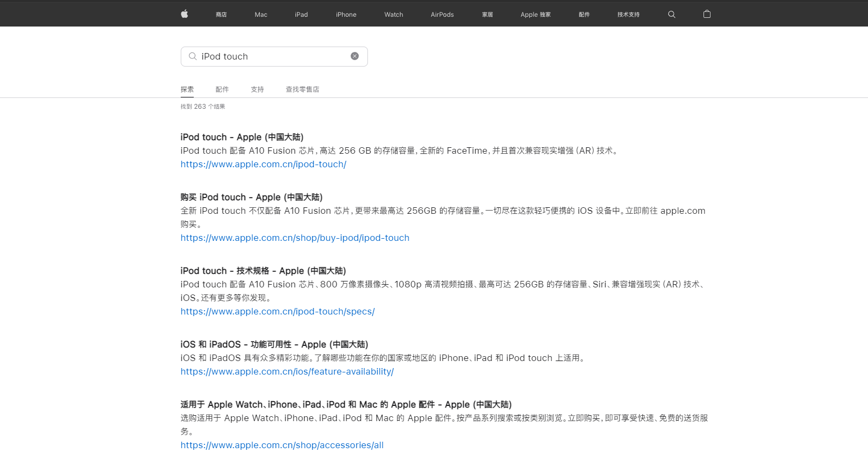Follow the ipod-touch/specs/ URL link
This screenshot has height=459, width=868.
point(278,311)
